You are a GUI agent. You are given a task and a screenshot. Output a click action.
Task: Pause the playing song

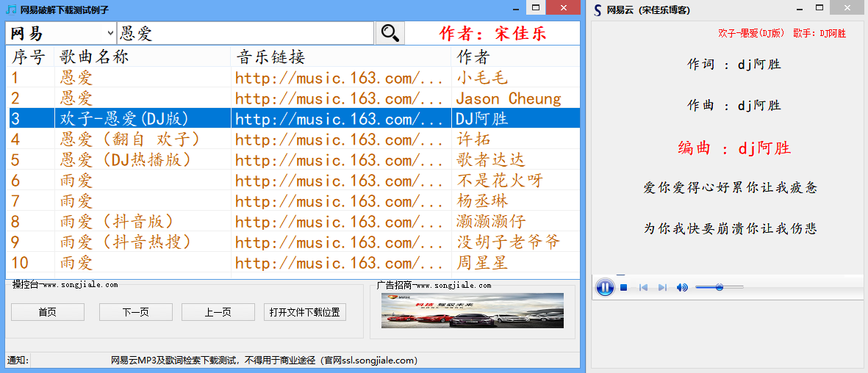pyautogui.click(x=605, y=287)
